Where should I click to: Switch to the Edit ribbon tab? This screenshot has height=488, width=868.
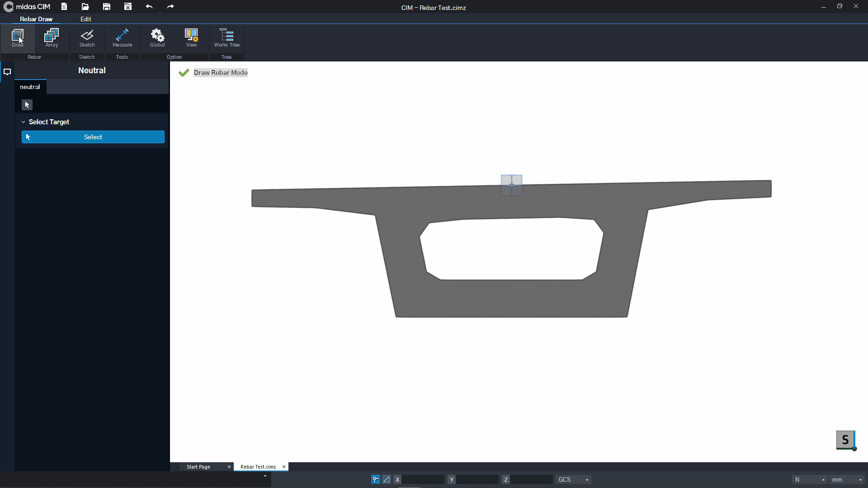tap(86, 19)
